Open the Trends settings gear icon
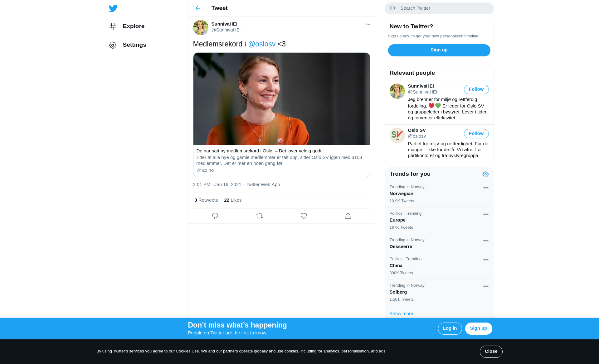 [x=485, y=174]
